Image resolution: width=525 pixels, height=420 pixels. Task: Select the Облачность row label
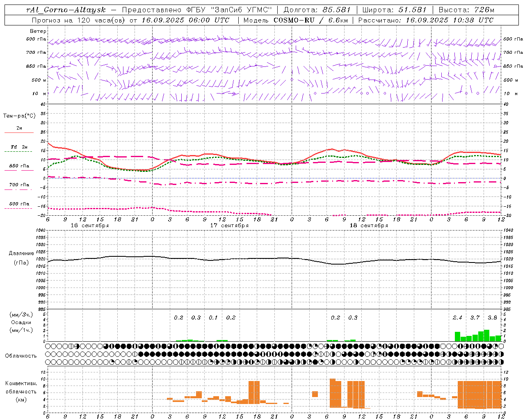click(x=21, y=356)
